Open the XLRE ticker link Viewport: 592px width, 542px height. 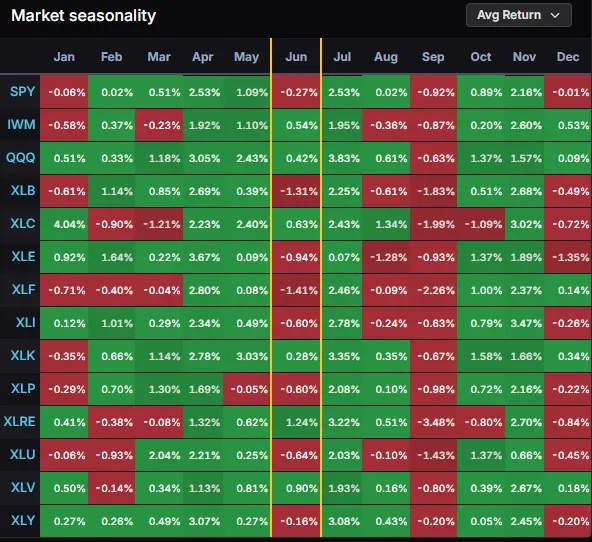(x=19, y=421)
